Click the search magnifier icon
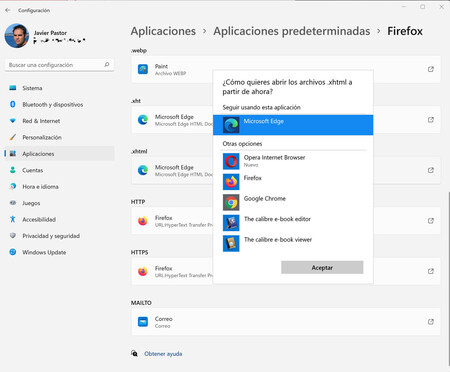This screenshot has height=372, width=450. point(107,65)
